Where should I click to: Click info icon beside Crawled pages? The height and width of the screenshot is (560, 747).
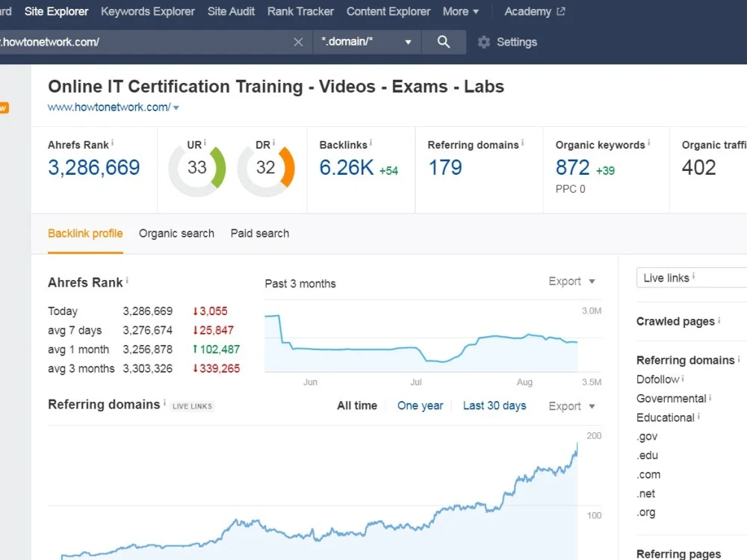pos(719,320)
